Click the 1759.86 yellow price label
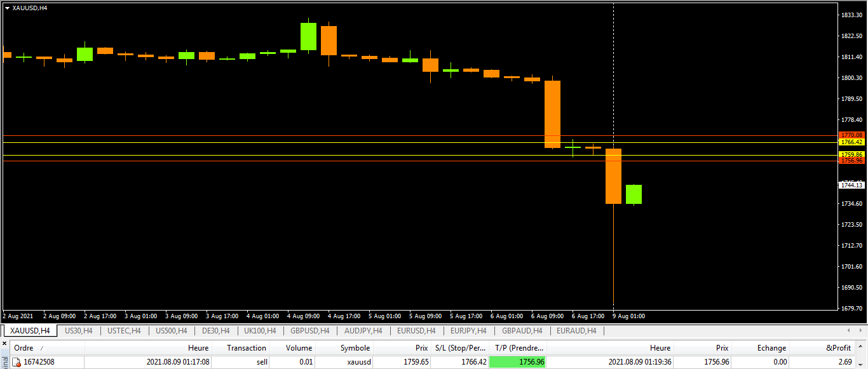This screenshot has width=868, height=369. point(851,154)
